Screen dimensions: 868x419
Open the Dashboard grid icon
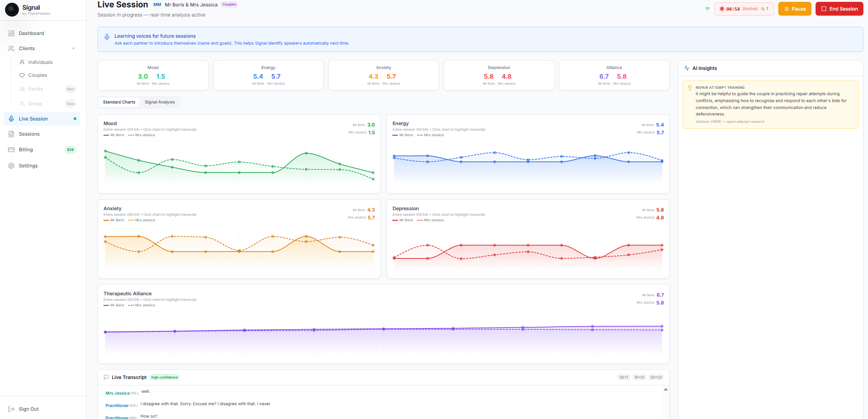[11, 34]
